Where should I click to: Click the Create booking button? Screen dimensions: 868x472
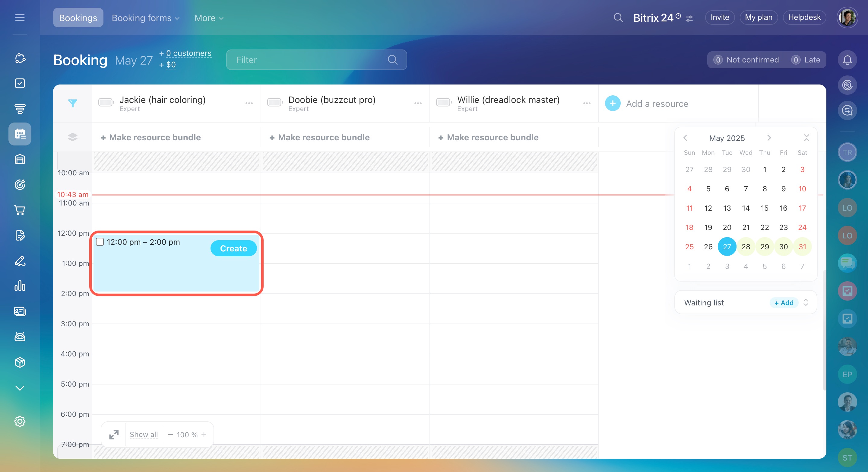click(233, 248)
